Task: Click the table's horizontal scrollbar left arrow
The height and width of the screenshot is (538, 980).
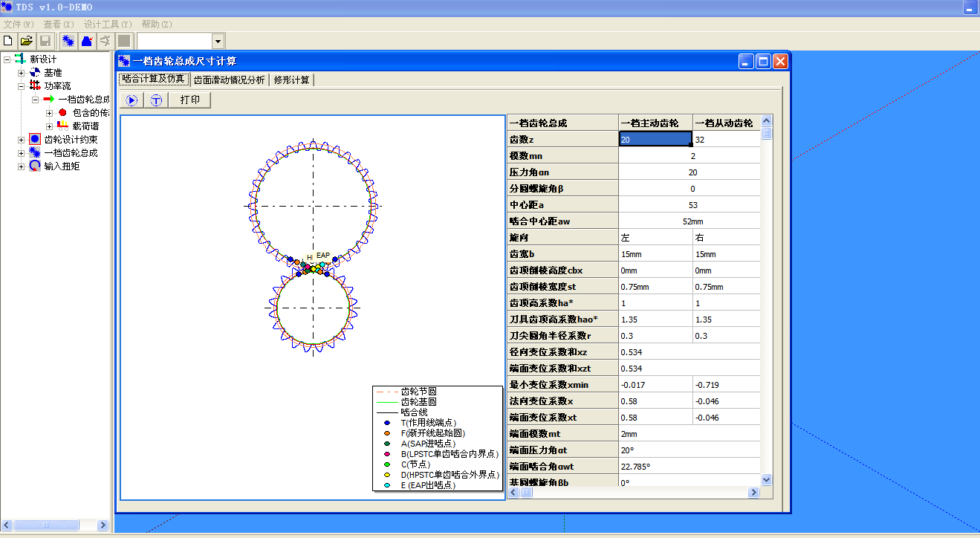Action: (513, 493)
